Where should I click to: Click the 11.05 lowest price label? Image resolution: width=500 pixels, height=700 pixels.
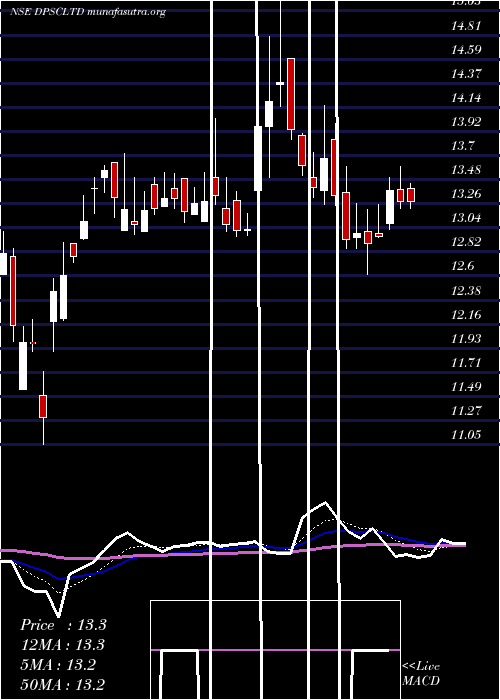tap(466, 435)
